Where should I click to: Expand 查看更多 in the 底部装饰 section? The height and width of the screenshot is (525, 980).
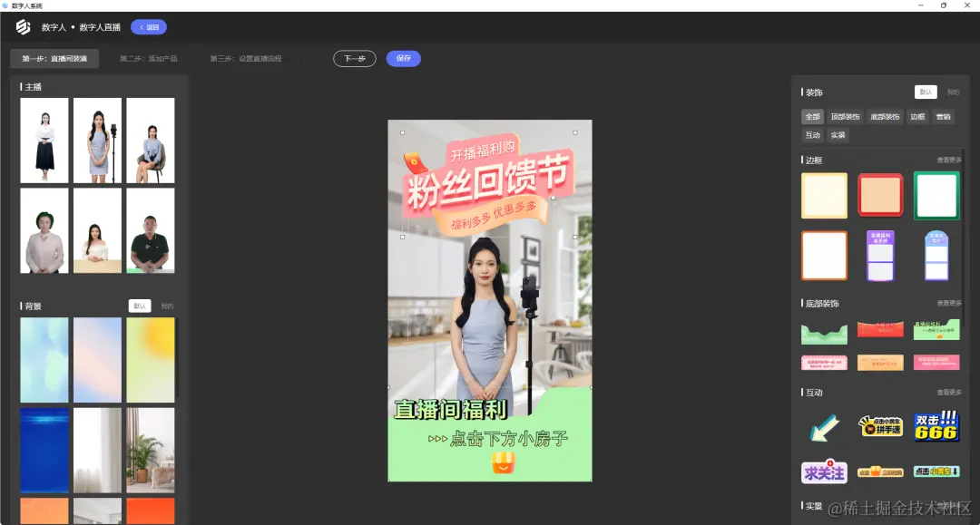point(947,303)
